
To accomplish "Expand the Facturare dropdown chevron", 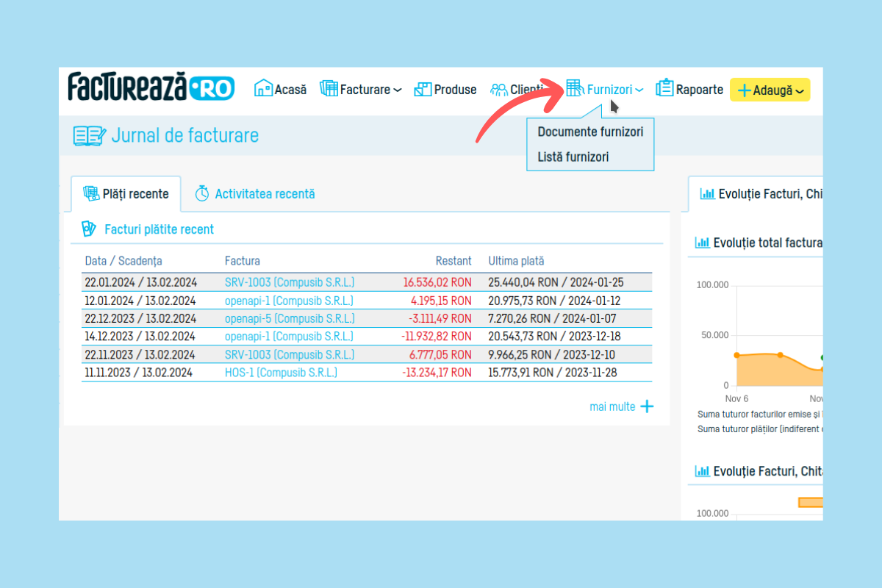I will point(398,90).
